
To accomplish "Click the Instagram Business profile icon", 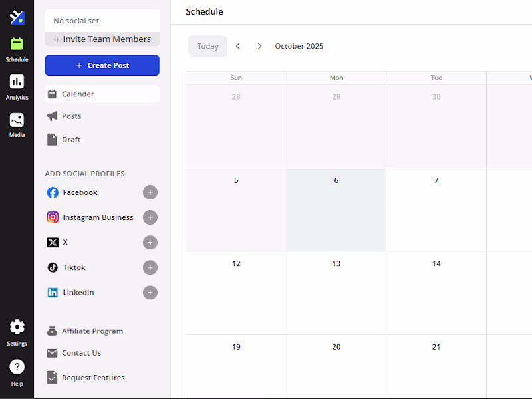I will click(52, 217).
